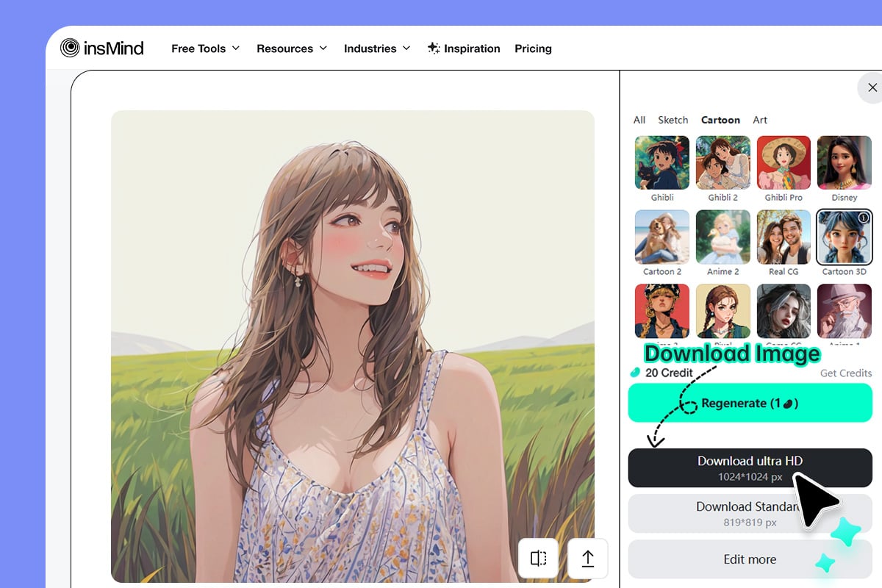Click the insMind logo
Screen dimensions: 882x588
click(102, 49)
